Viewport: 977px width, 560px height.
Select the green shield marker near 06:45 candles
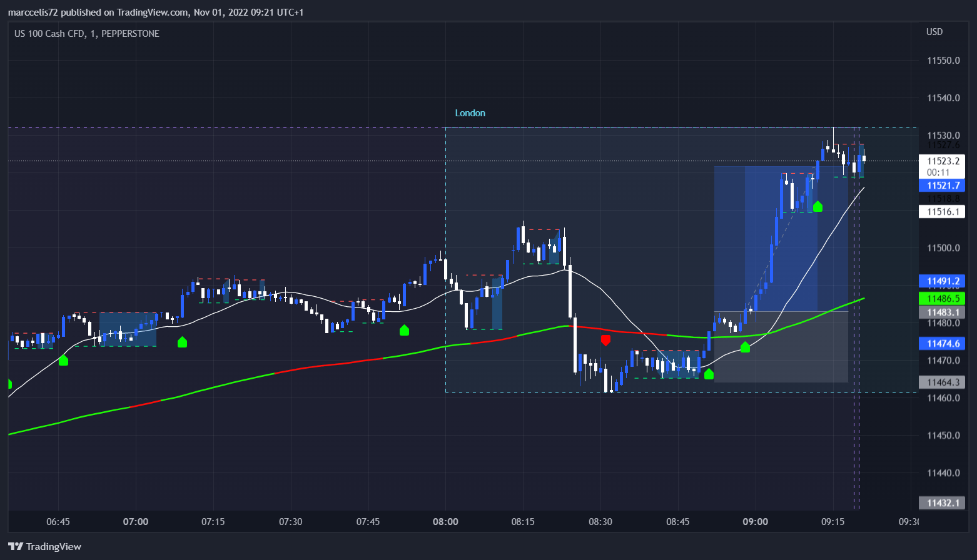63,360
